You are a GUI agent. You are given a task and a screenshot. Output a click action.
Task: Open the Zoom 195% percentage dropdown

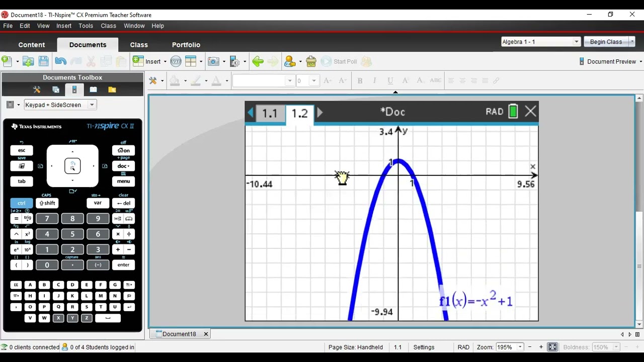click(x=520, y=347)
